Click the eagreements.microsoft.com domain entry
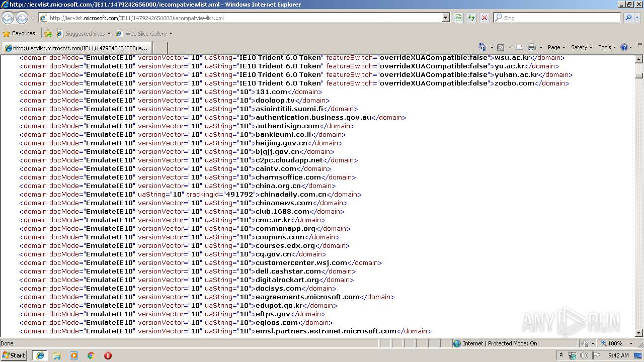644x362 pixels. (x=308, y=297)
